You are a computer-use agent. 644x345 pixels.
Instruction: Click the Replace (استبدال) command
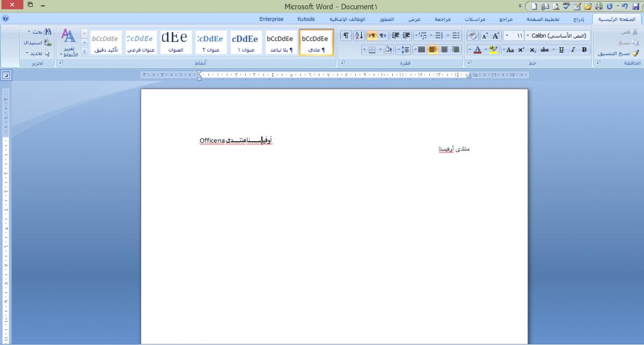38,42
